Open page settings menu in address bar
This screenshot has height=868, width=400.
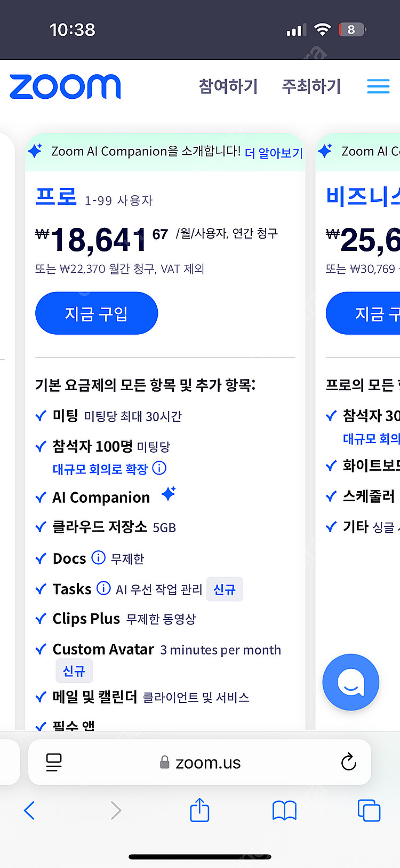coord(54,762)
